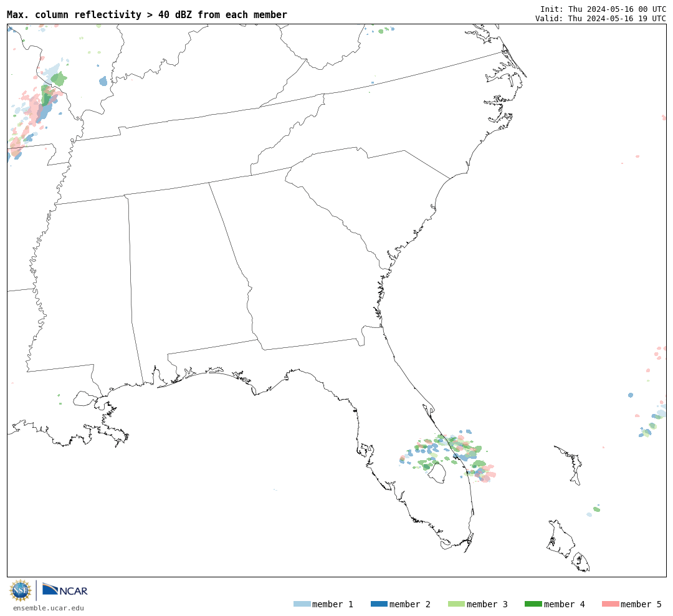Viewport: 673px width, 616px height.
Task: Click the member 5 pink legend swatch
Action: 610,604
